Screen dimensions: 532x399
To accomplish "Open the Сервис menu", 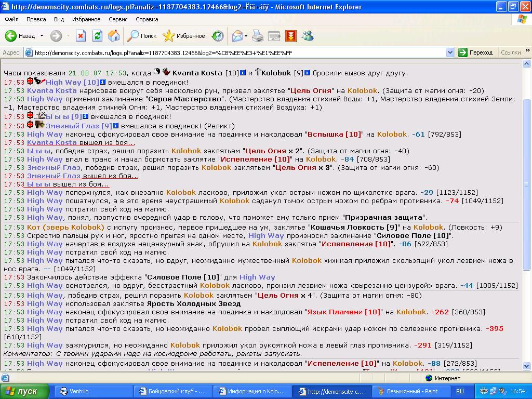I will point(118,19).
